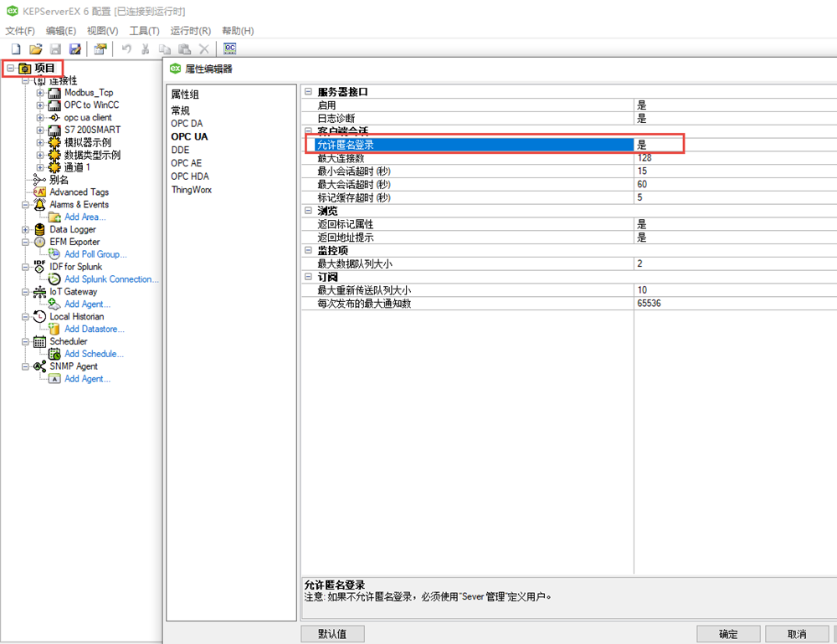This screenshot has width=837, height=644.
Task: Collapse the 项目 root tree node
Action: tap(10, 68)
